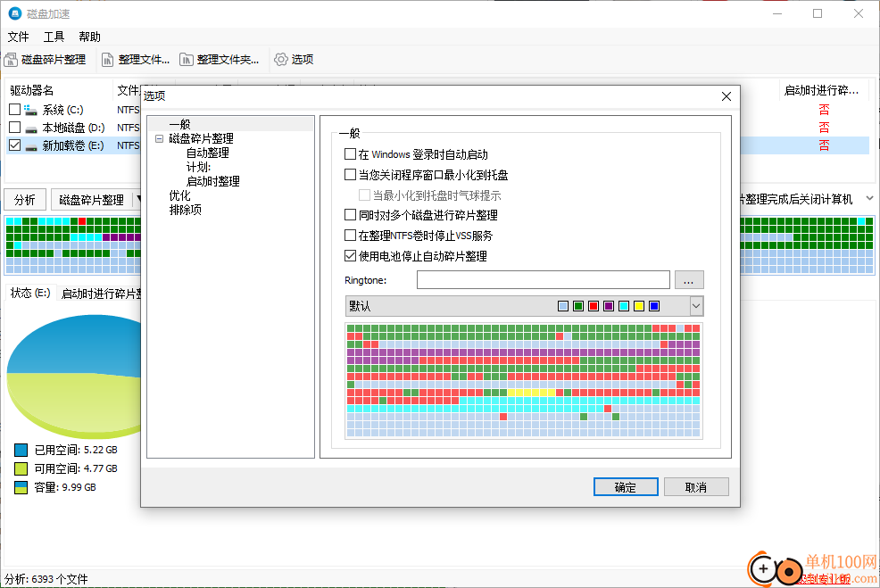880x588 pixels.
Task: Select 一般 in options tree
Action: 179,124
